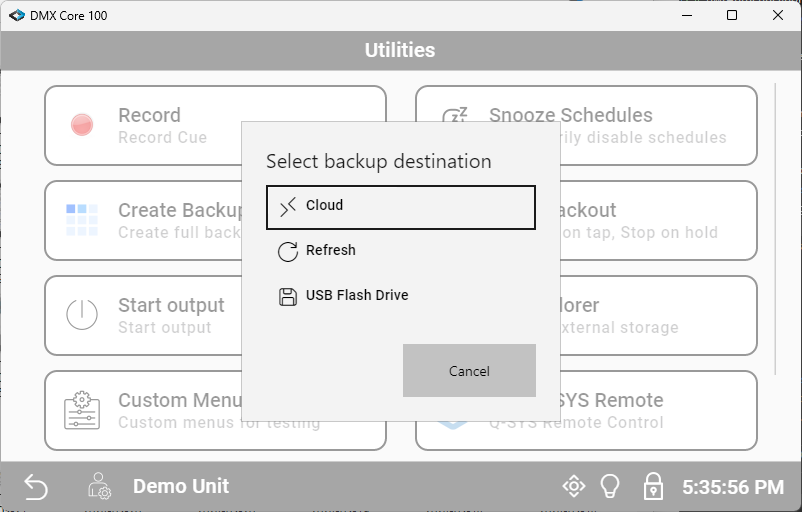Viewport: 802px width, 512px height.
Task: Click the red Record circle icon
Action: pos(82,125)
